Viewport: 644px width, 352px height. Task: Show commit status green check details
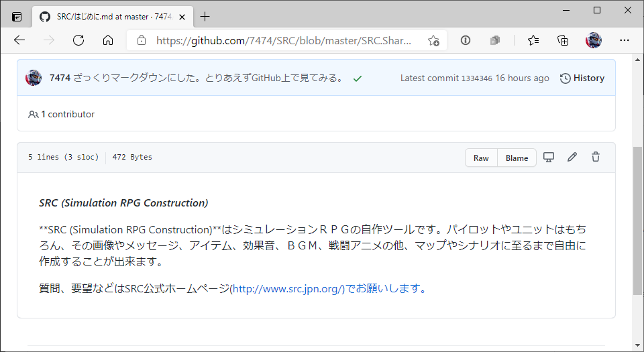coord(358,78)
